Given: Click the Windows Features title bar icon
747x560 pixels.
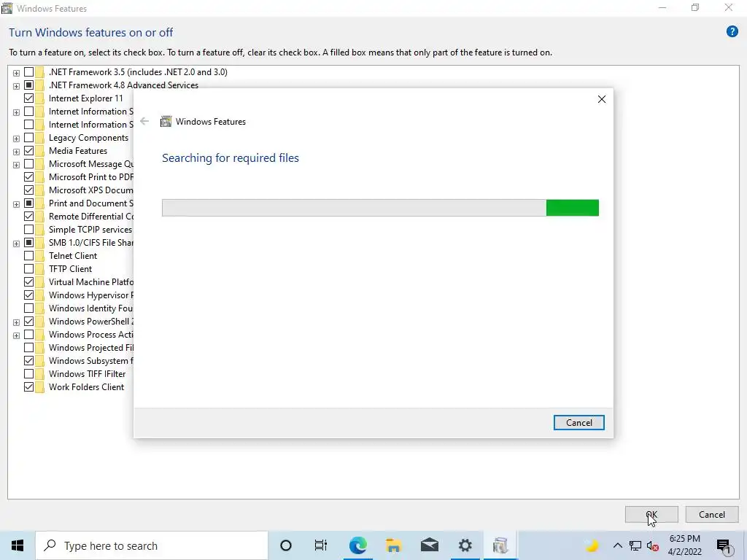Looking at the screenshot, I should click(x=7, y=8).
